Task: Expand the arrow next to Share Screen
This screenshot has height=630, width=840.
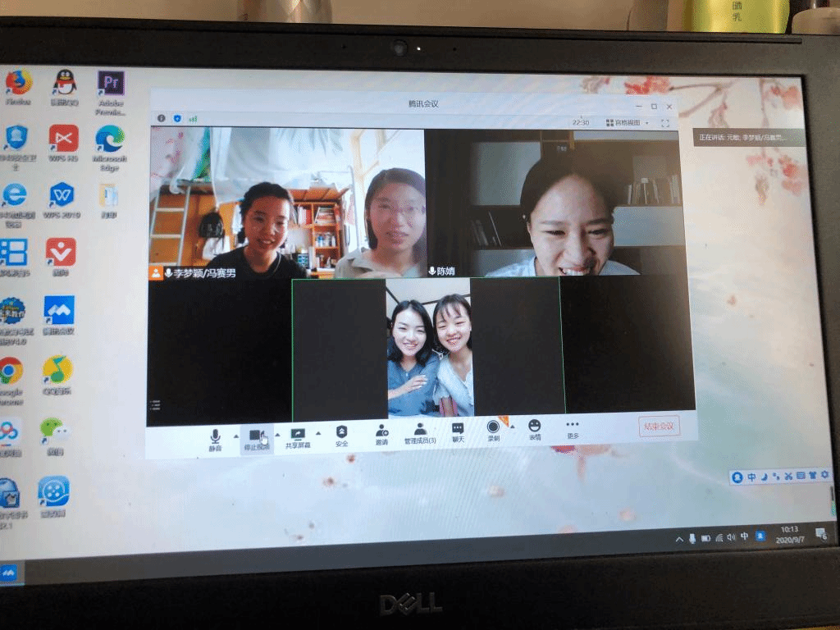Action: point(318,433)
